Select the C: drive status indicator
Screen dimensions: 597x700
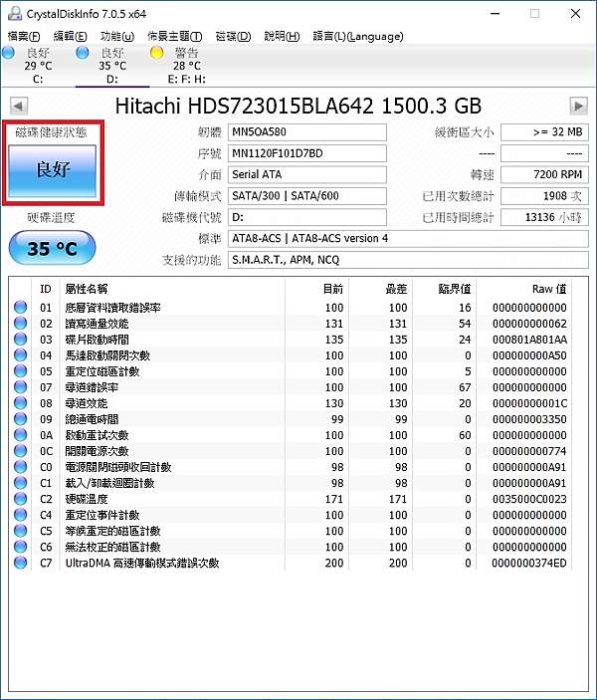coord(9,53)
